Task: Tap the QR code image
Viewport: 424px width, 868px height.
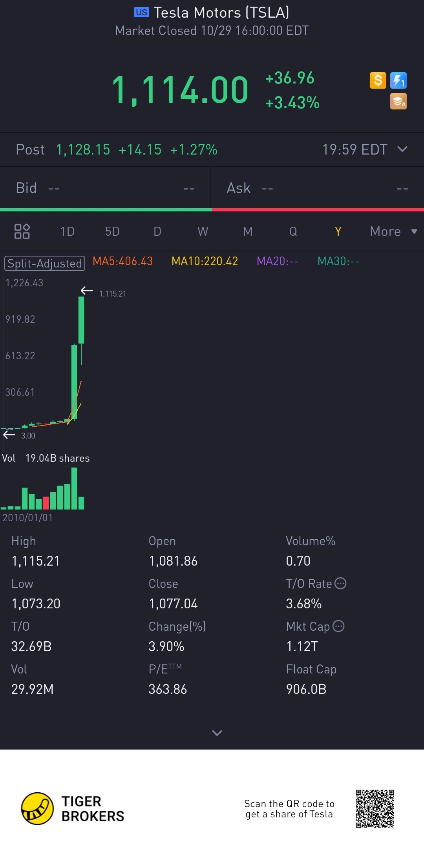Action: (375, 809)
